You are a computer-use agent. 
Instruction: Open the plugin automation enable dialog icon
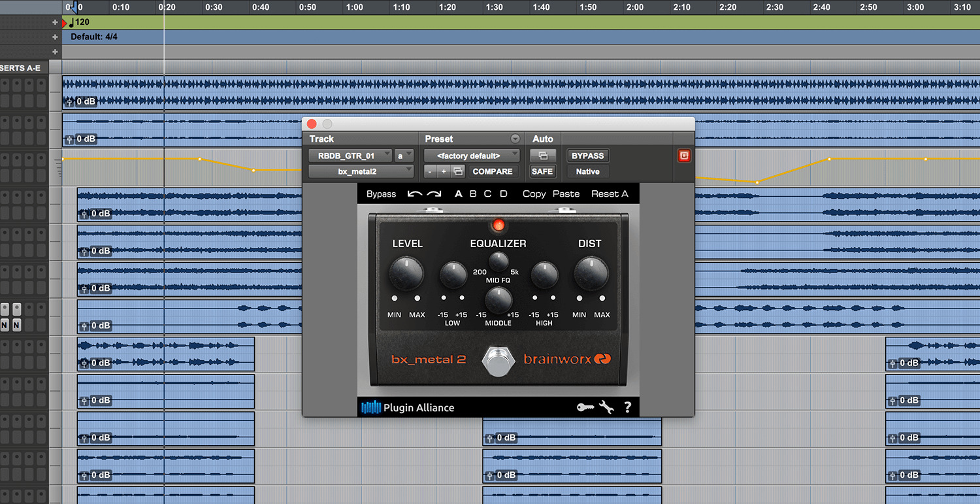(543, 156)
